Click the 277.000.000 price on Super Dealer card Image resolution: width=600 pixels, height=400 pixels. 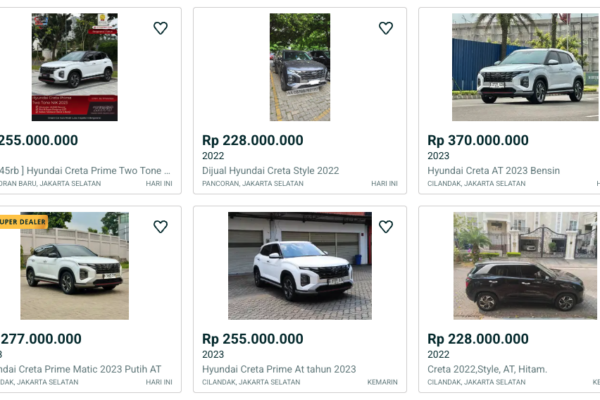(40, 340)
